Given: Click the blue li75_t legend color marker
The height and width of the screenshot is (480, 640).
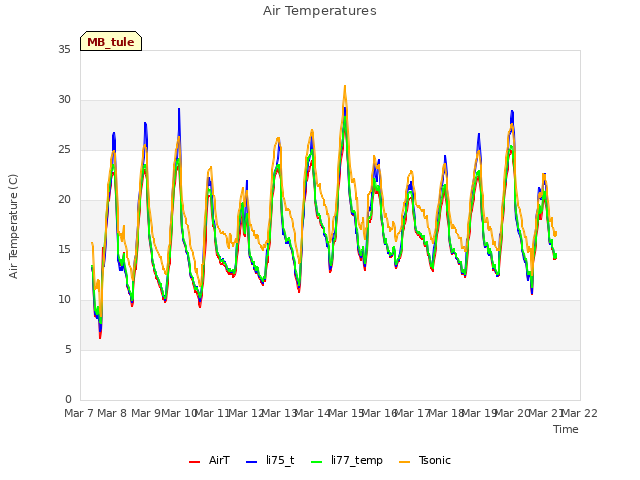Looking at the screenshot, I should (x=251, y=462).
